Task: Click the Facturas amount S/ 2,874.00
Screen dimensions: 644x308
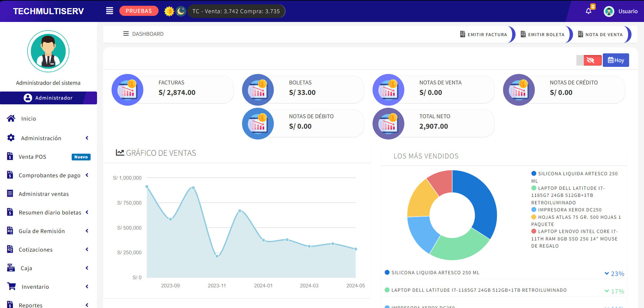Action: coord(177,93)
